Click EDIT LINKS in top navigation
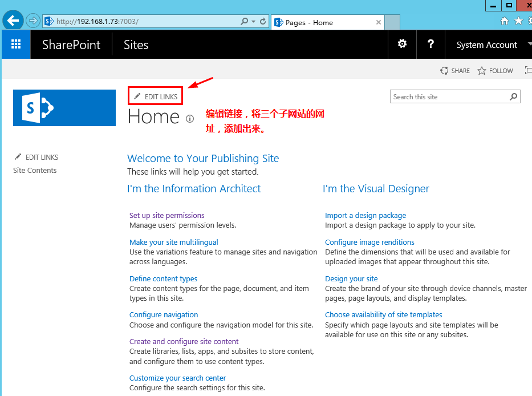Image resolution: width=532 pixels, height=396 pixels. pos(161,97)
